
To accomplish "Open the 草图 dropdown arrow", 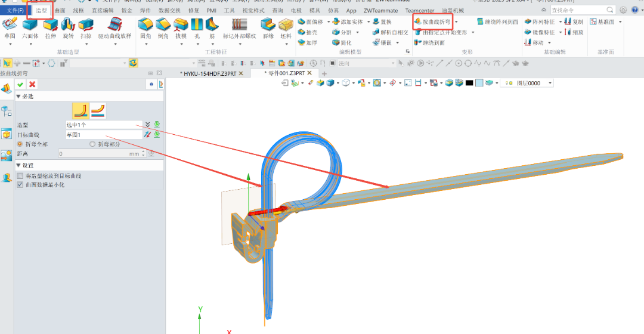I will [x=10, y=44].
